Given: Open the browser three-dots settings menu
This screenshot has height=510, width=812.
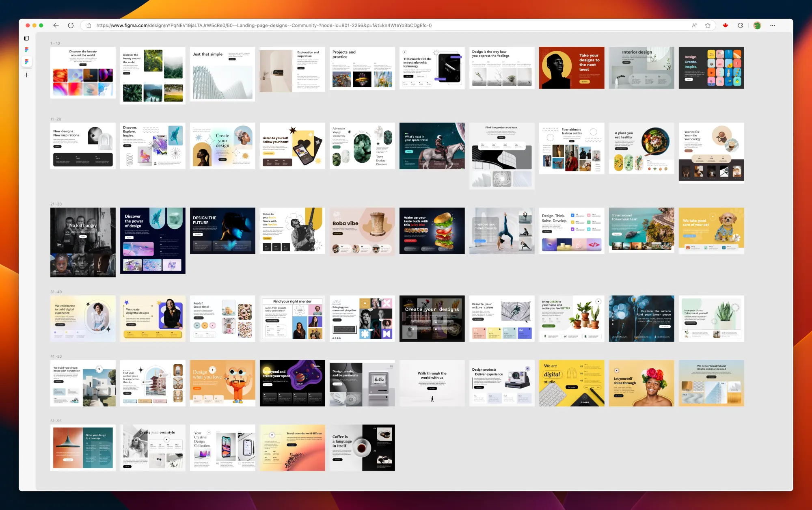Looking at the screenshot, I should point(773,25).
